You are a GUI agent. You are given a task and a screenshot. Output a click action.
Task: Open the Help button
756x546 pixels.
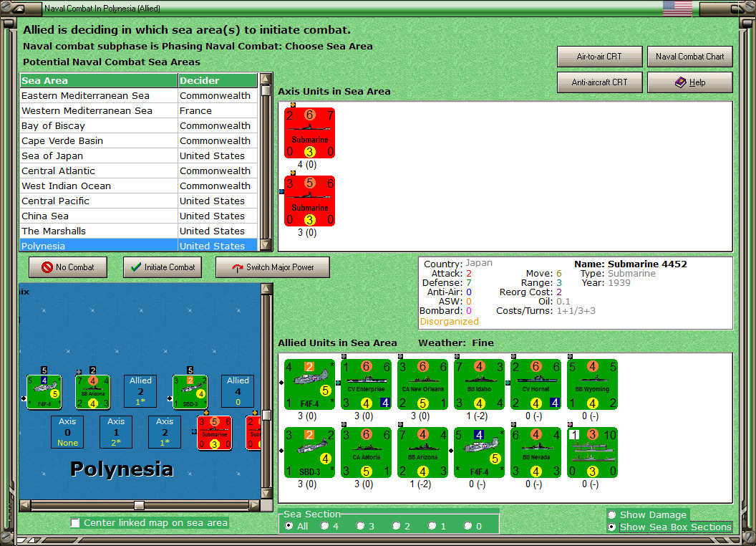point(690,82)
